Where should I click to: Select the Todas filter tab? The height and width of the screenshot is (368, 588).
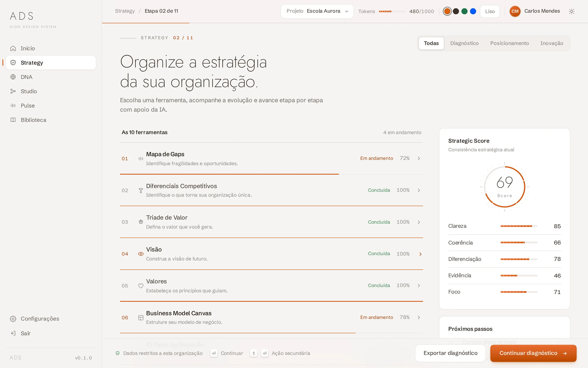coord(431,43)
